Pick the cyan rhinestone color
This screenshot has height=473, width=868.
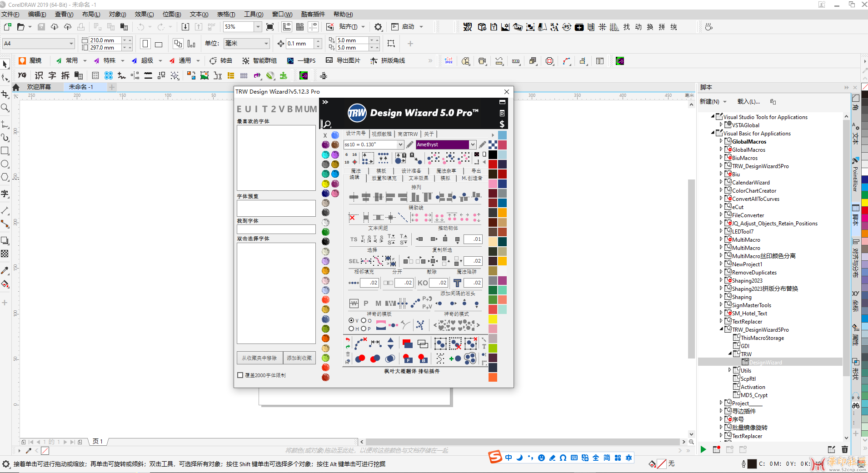(x=325, y=154)
